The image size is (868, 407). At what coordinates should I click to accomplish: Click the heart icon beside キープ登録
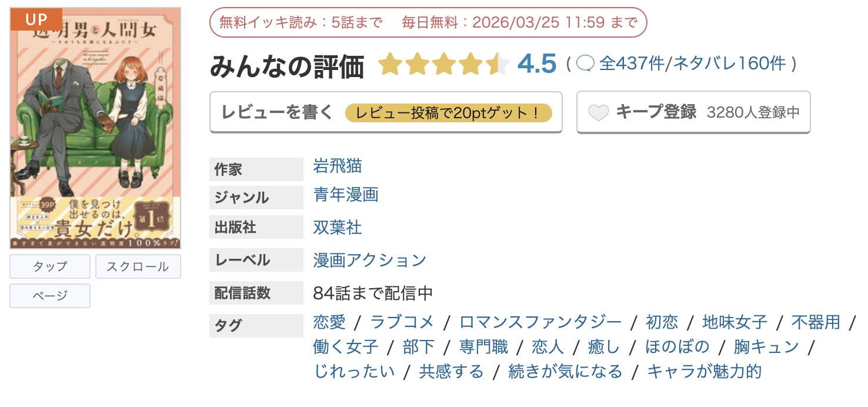pos(598,112)
